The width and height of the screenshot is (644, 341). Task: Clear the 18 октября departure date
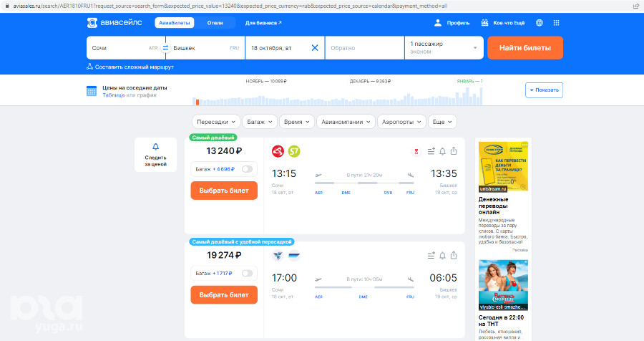pyautogui.click(x=315, y=48)
